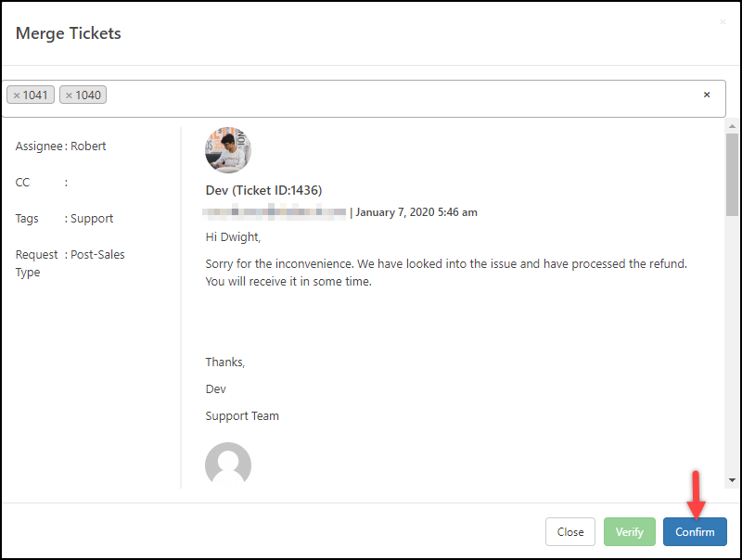Select the 1041 ticket chip label

[x=35, y=95]
